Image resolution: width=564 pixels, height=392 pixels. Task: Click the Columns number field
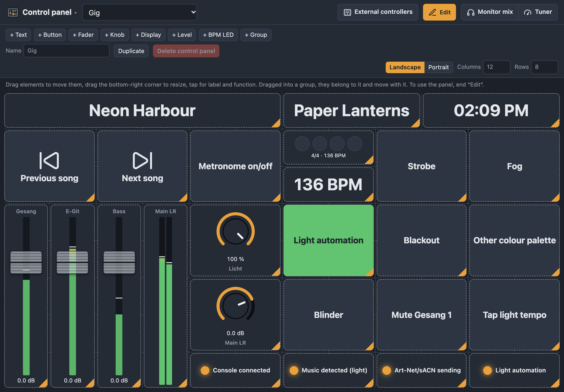[x=497, y=67]
